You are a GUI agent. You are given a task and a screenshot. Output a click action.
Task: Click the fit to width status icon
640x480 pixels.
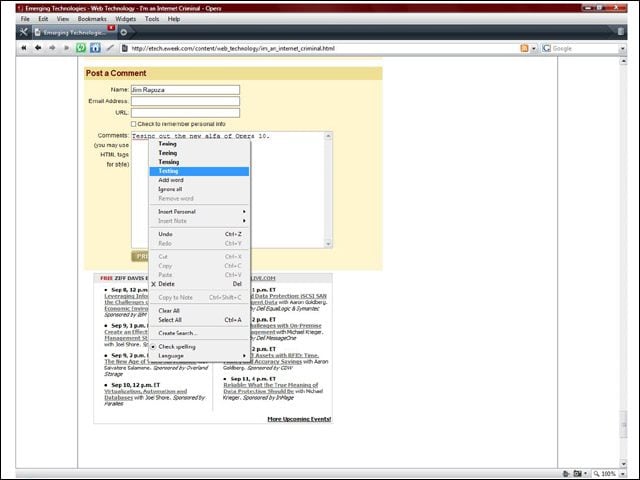566,474
